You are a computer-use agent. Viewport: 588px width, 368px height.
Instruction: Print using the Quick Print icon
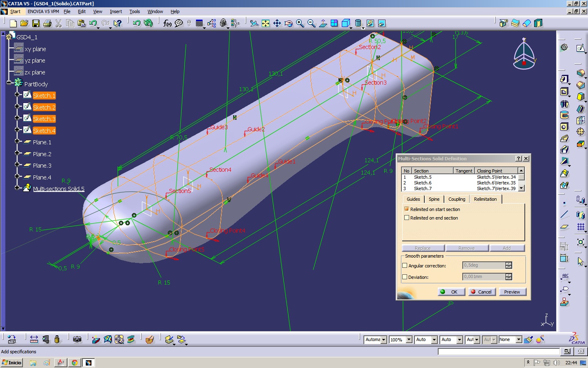coord(47,23)
